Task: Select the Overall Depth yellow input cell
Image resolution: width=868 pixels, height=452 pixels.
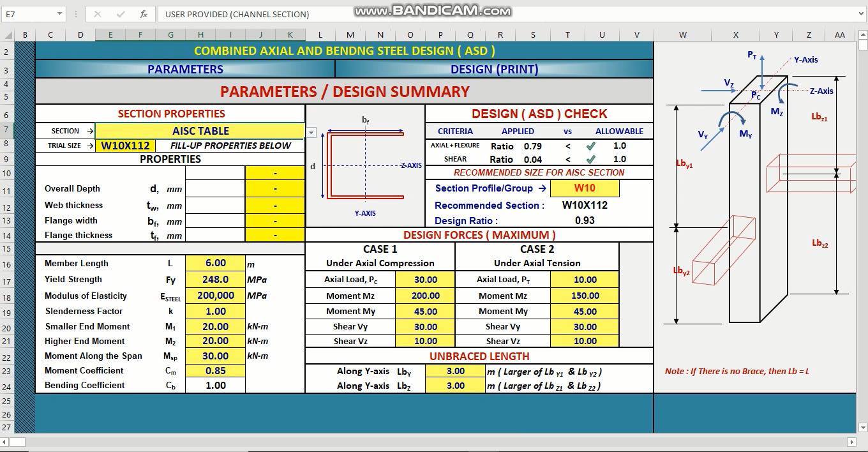Action: [x=275, y=188]
